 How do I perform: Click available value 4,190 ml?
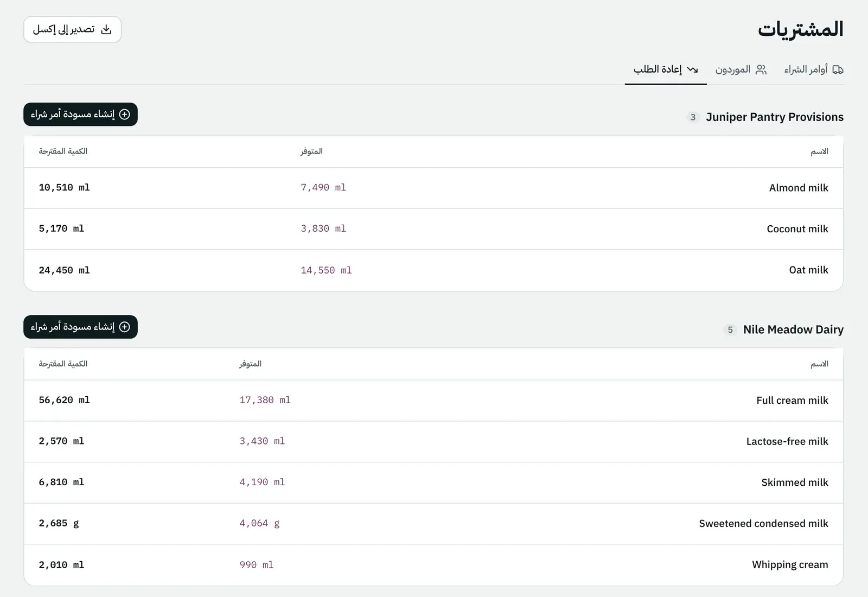(262, 482)
